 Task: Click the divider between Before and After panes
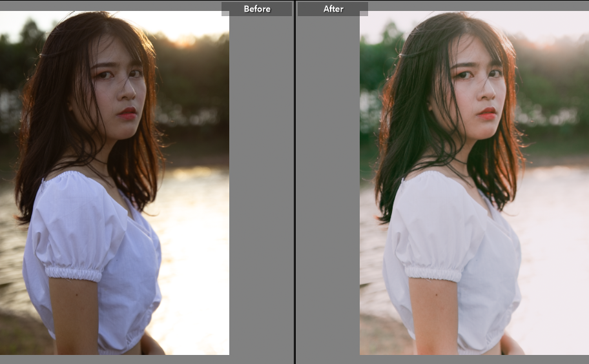click(295, 182)
